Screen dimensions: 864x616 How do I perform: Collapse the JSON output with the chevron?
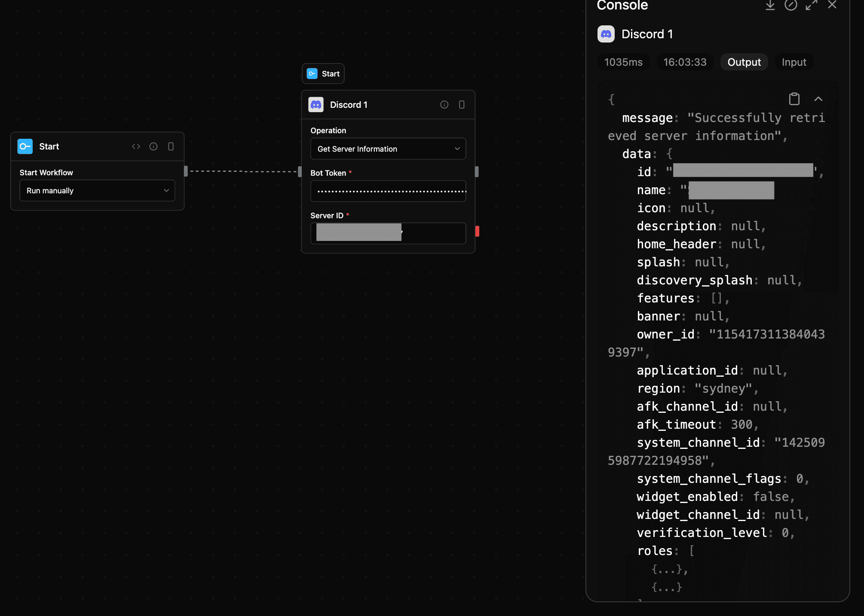pyautogui.click(x=818, y=99)
